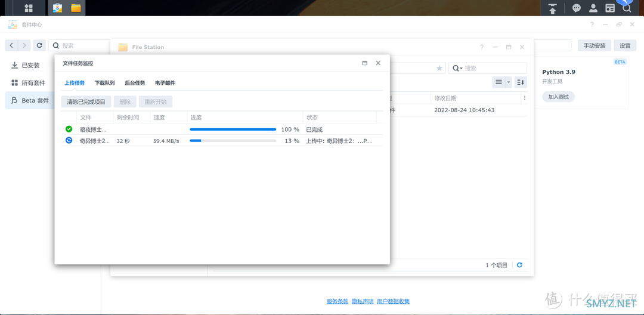
Task: Sort File Station by Modified Date (修改日期)
Action: [x=476, y=98]
